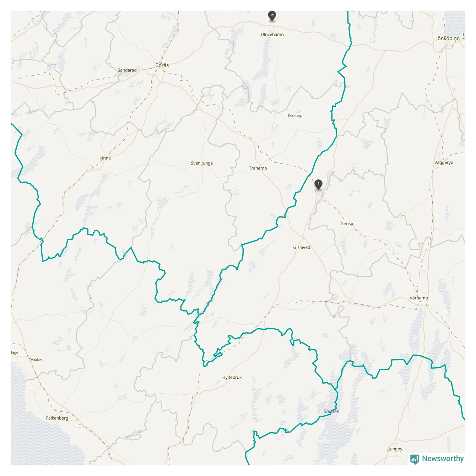
Task: Click the Sandared town label
Action: (x=127, y=70)
